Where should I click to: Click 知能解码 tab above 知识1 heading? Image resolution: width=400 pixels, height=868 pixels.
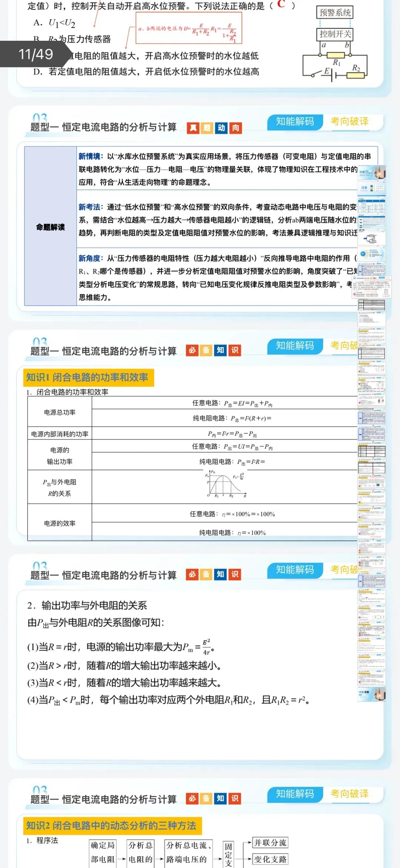(295, 346)
